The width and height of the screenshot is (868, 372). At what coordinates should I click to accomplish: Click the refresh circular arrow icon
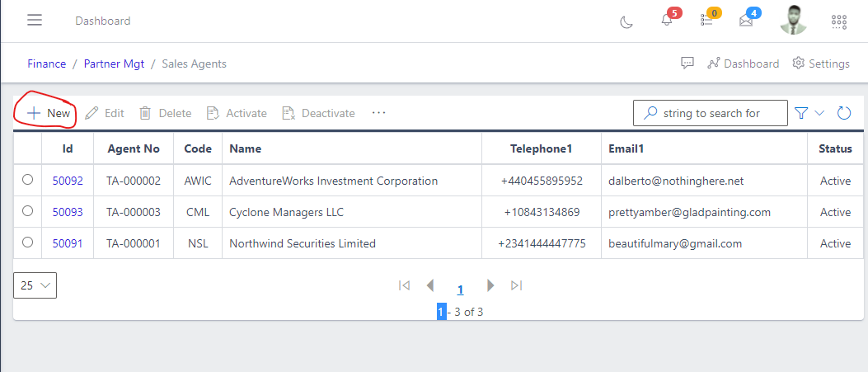click(x=843, y=113)
